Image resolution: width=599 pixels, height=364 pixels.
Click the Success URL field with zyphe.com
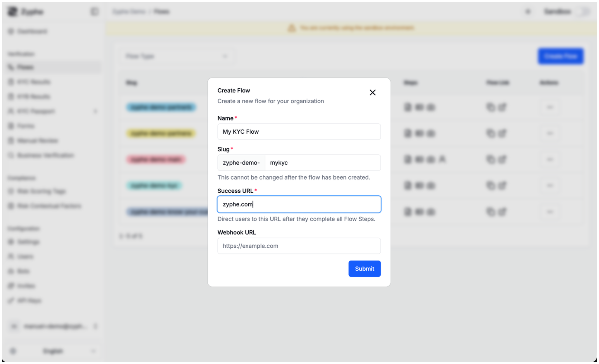299,204
